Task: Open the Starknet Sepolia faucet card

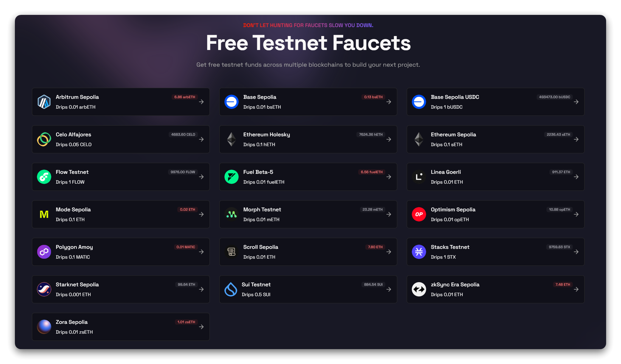Action: [x=121, y=289]
